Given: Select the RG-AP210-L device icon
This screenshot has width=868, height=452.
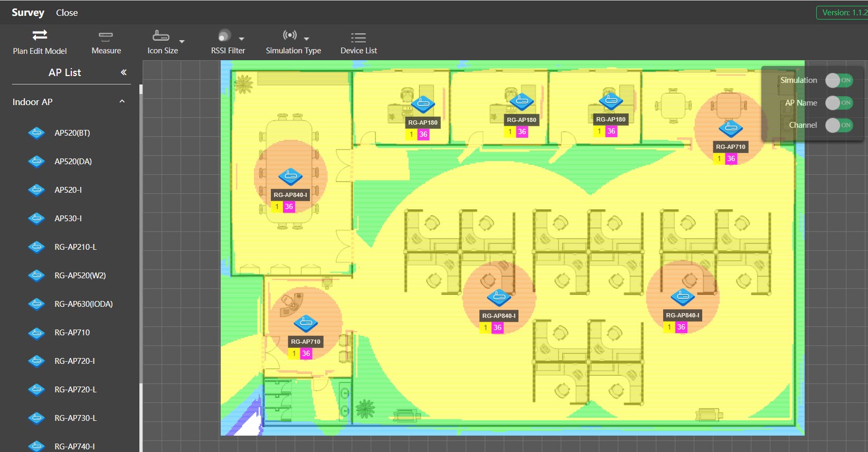Looking at the screenshot, I should [36, 247].
